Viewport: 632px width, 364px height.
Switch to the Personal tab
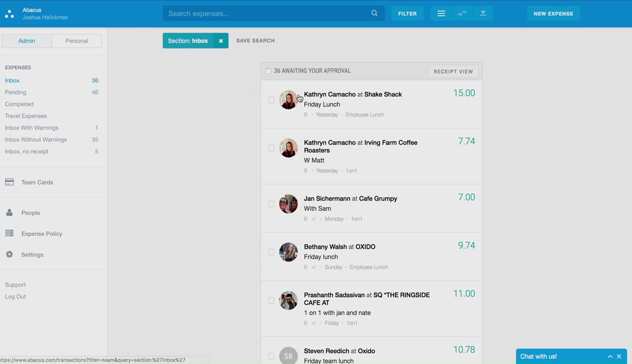[77, 41]
